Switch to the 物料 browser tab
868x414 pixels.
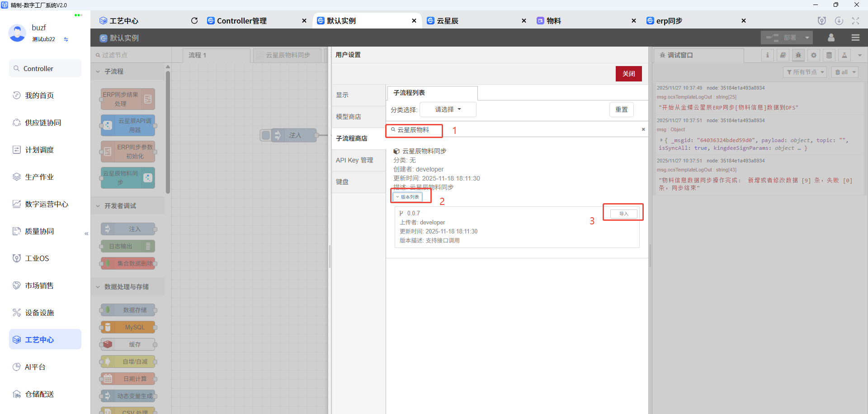pos(553,20)
